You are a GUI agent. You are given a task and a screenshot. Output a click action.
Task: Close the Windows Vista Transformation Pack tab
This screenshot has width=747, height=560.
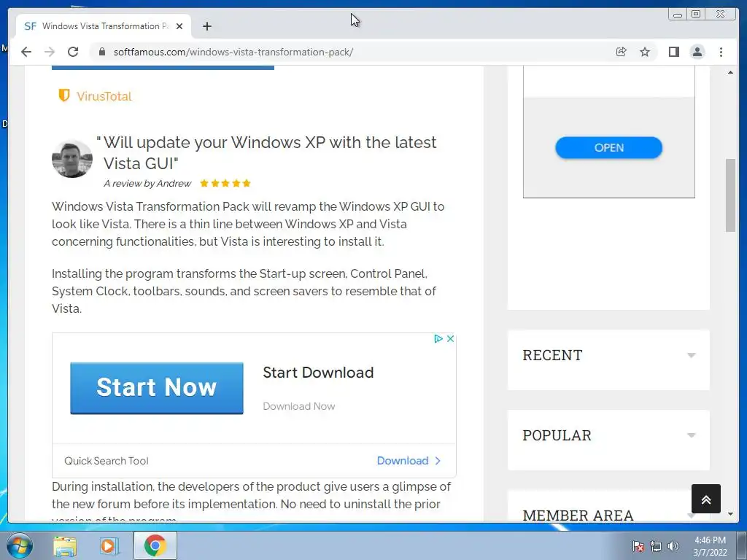pos(179,26)
